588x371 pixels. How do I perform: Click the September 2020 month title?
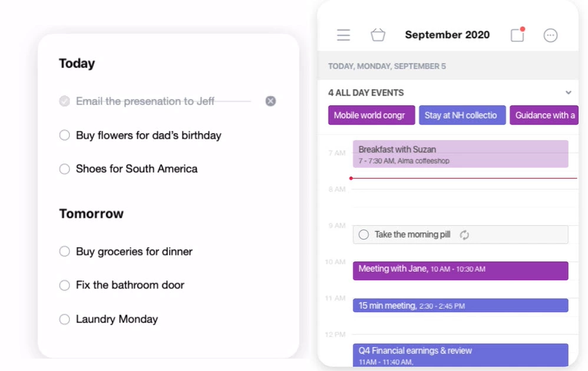pos(447,35)
